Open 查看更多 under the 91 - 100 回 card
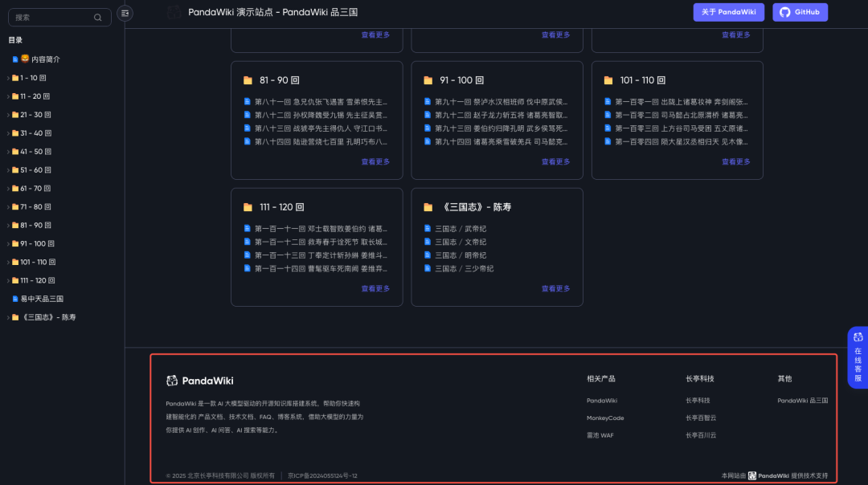Image resolution: width=868 pixels, height=485 pixels. tap(555, 161)
